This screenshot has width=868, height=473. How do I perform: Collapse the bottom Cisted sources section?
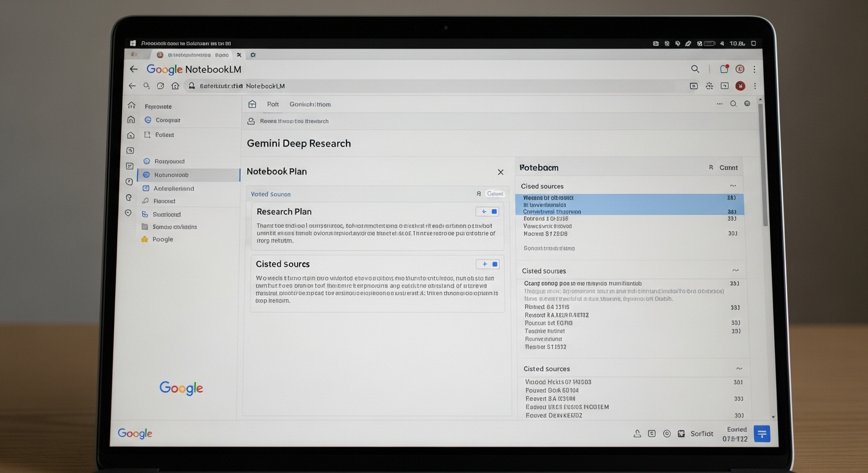click(739, 369)
